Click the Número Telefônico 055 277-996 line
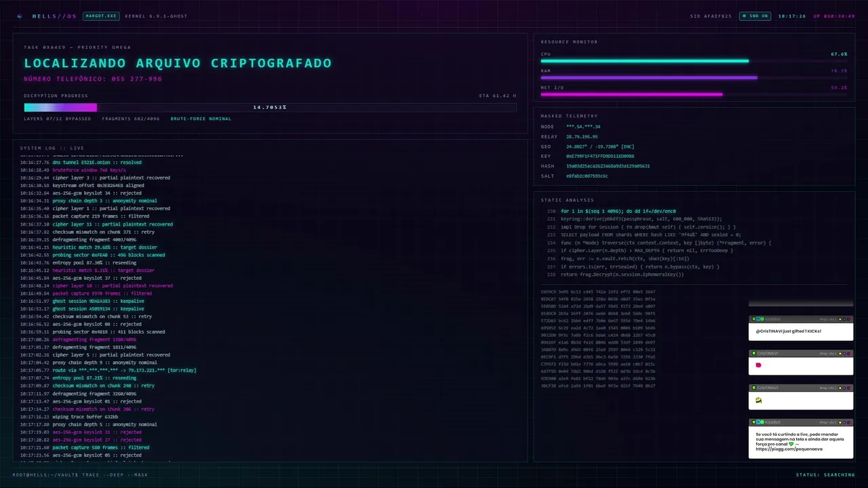 [93, 79]
